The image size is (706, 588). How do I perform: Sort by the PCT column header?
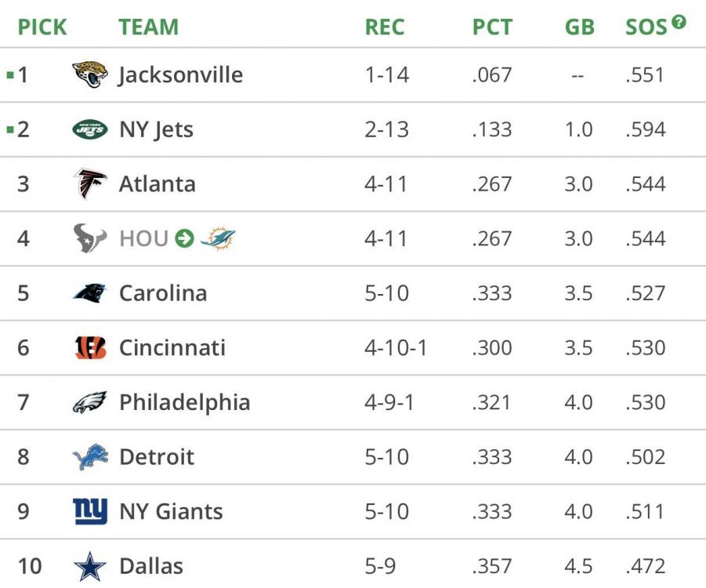[x=492, y=27]
